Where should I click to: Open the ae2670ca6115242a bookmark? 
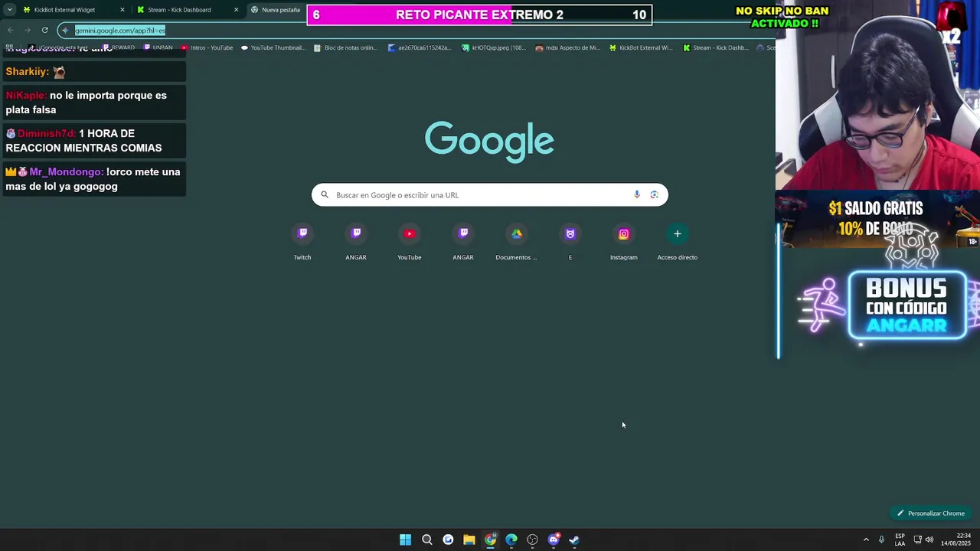pyautogui.click(x=420, y=47)
